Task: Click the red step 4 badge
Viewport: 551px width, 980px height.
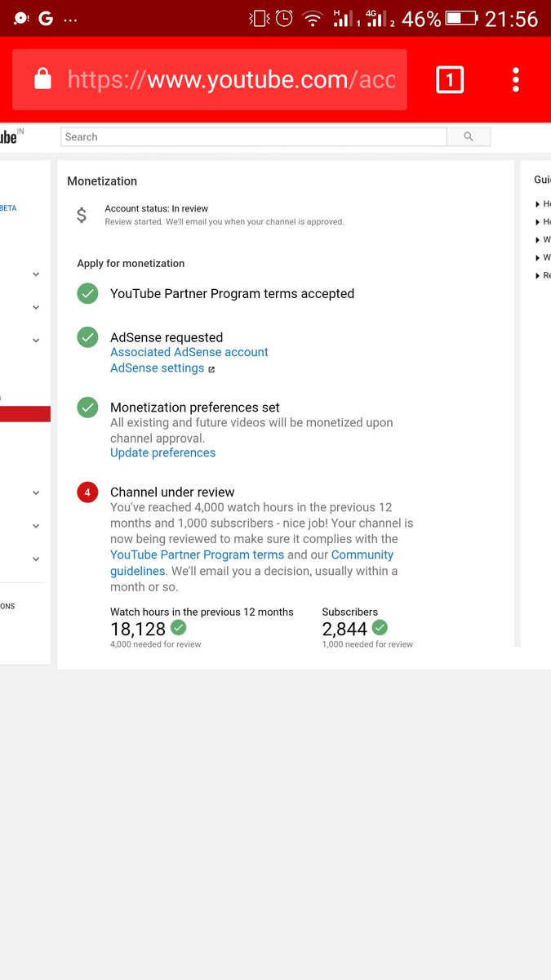Action: tap(87, 492)
